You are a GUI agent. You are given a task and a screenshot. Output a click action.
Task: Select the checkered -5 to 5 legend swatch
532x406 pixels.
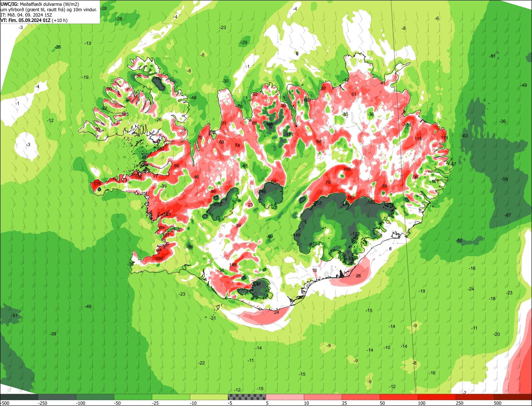coord(247,397)
